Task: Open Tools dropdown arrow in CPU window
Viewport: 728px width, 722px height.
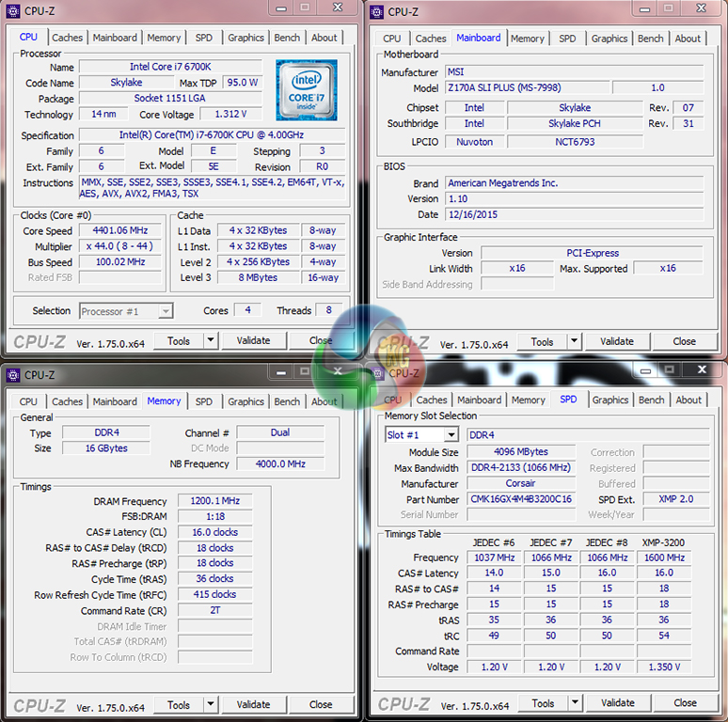Action: pos(211,340)
